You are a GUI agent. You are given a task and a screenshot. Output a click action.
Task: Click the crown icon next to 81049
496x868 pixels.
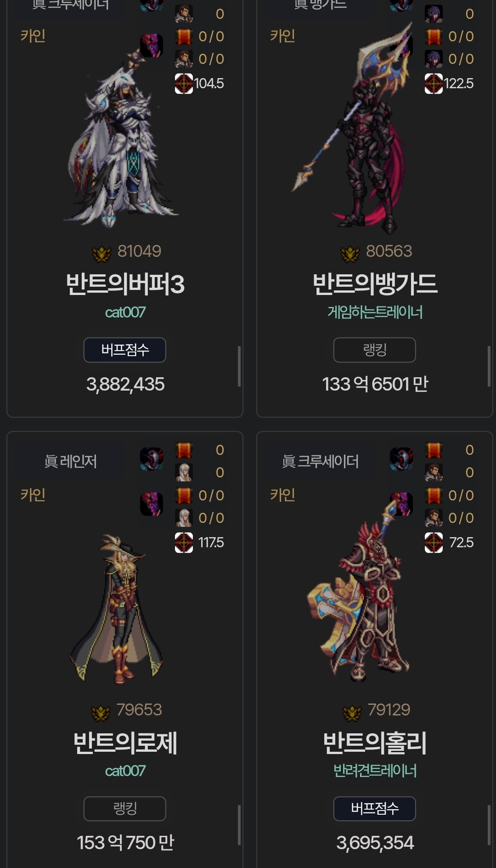pos(101,253)
